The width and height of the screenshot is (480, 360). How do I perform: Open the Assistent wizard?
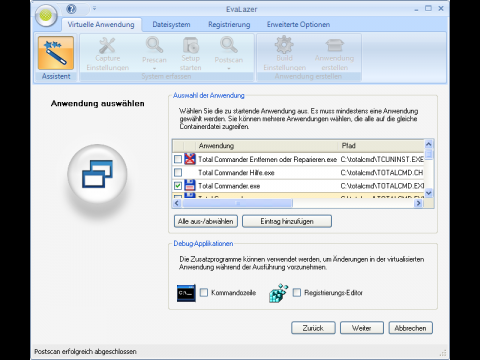[x=56, y=58]
